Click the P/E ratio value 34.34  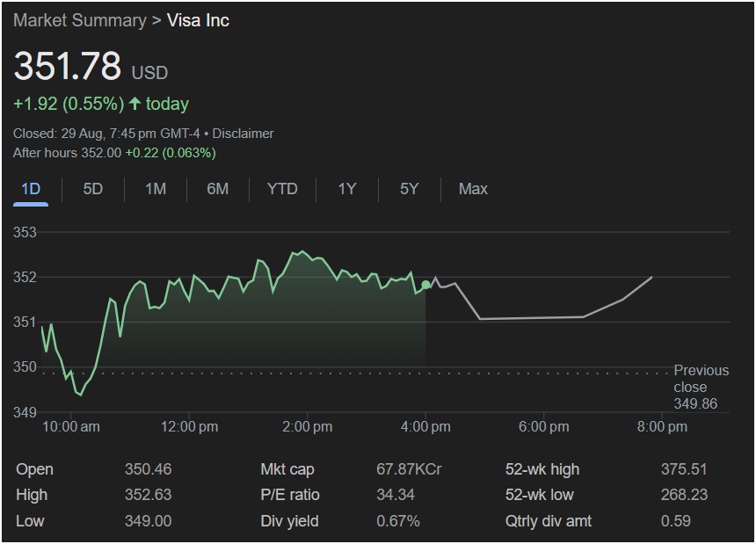pyautogui.click(x=395, y=495)
